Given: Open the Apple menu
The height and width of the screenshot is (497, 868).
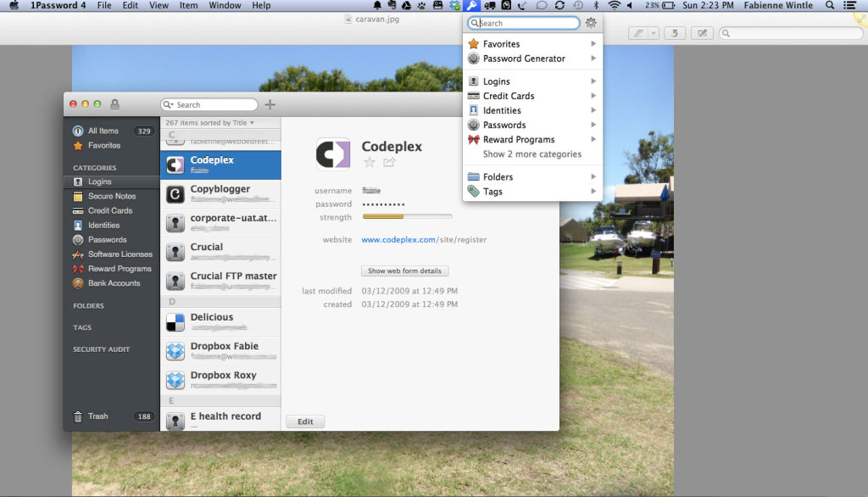Looking at the screenshot, I should coord(14,6).
